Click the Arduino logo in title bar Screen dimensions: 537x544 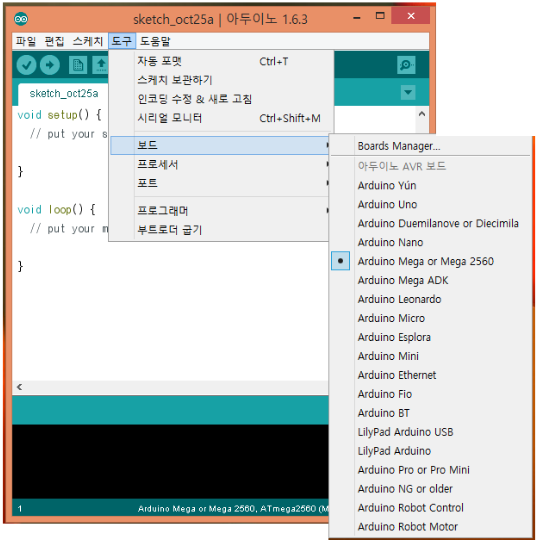click(x=21, y=19)
